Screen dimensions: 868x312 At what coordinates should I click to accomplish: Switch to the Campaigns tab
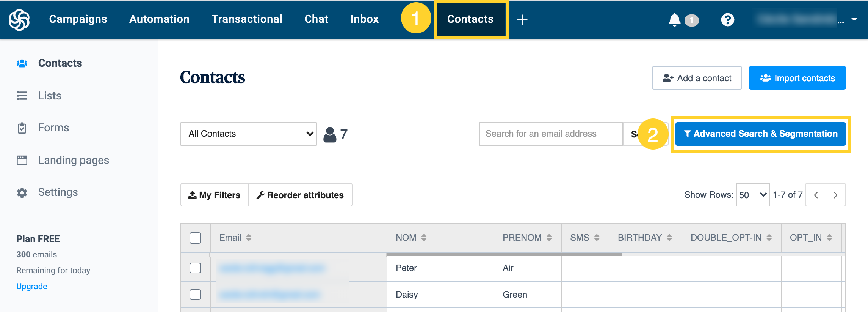tap(78, 19)
